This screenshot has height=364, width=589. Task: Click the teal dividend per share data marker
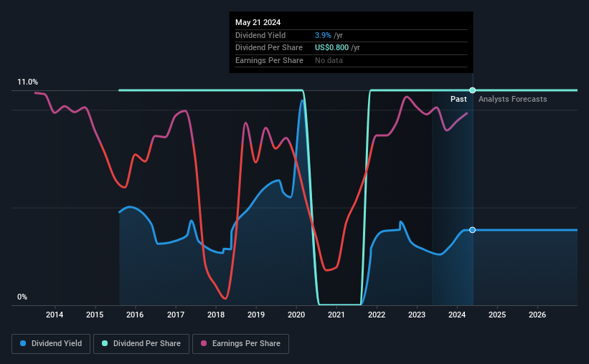[x=473, y=90]
